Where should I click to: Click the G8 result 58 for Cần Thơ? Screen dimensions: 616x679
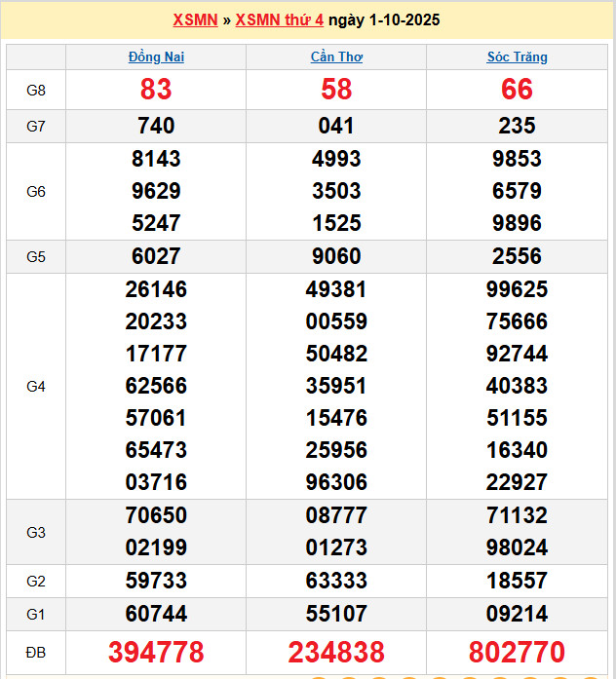336,90
